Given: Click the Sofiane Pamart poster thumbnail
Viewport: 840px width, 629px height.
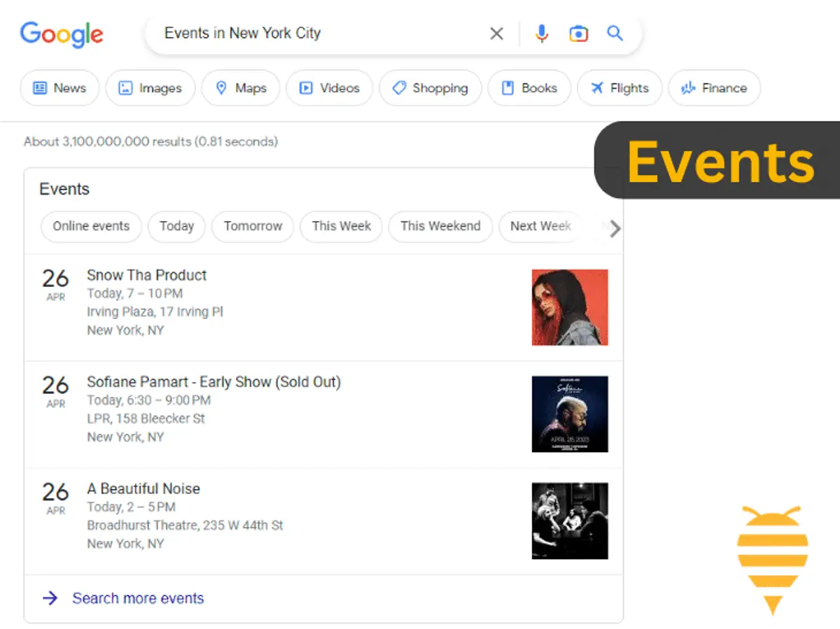Looking at the screenshot, I should click(570, 414).
